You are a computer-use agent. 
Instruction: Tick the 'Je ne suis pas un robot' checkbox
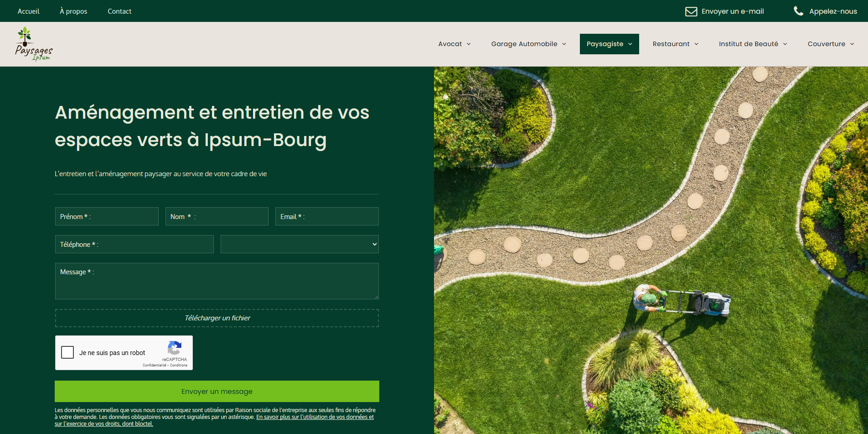coord(67,352)
